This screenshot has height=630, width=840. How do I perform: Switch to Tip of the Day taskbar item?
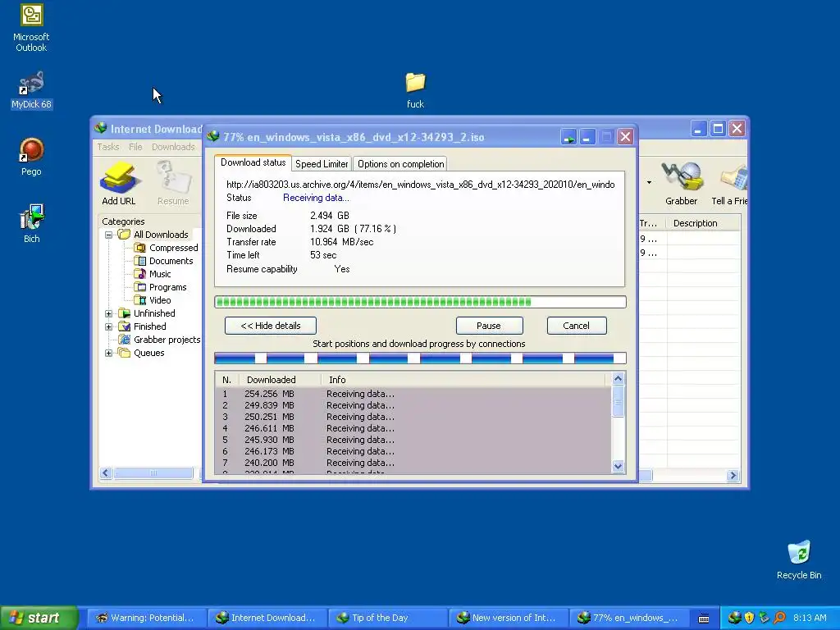tap(387, 618)
